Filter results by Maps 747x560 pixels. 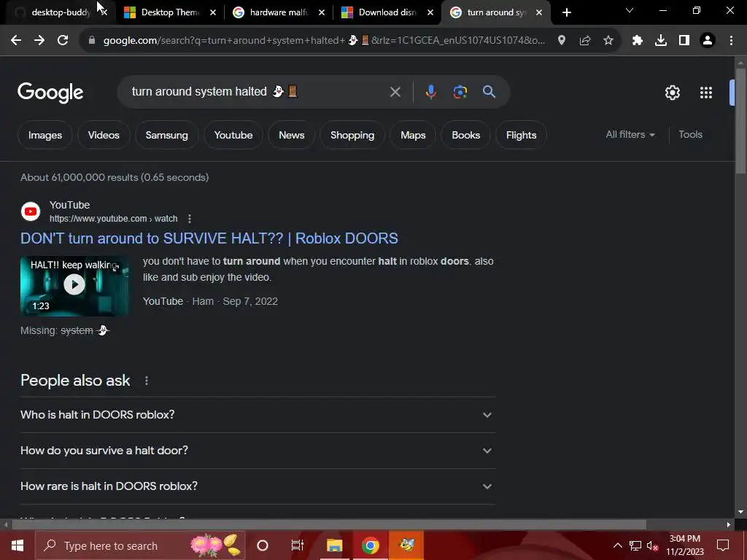click(x=413, y=135)
